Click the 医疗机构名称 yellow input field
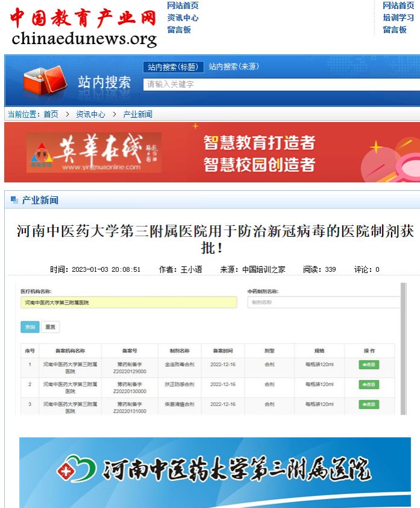Image resolution: width=420 pixels, height=508 pixels. pos(129,302)
